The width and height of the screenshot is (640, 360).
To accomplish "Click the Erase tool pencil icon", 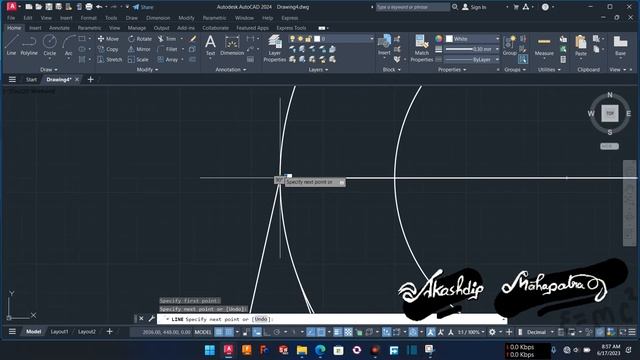I will (193, 39).
